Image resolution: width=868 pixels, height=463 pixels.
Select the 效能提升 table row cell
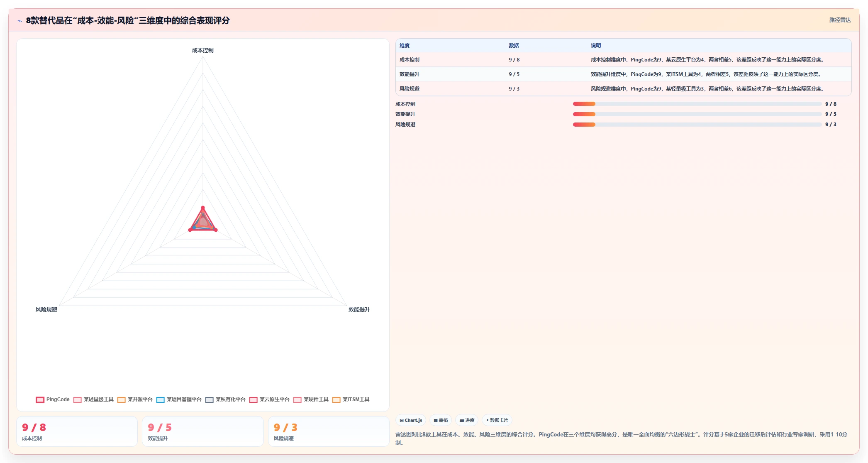410,74
